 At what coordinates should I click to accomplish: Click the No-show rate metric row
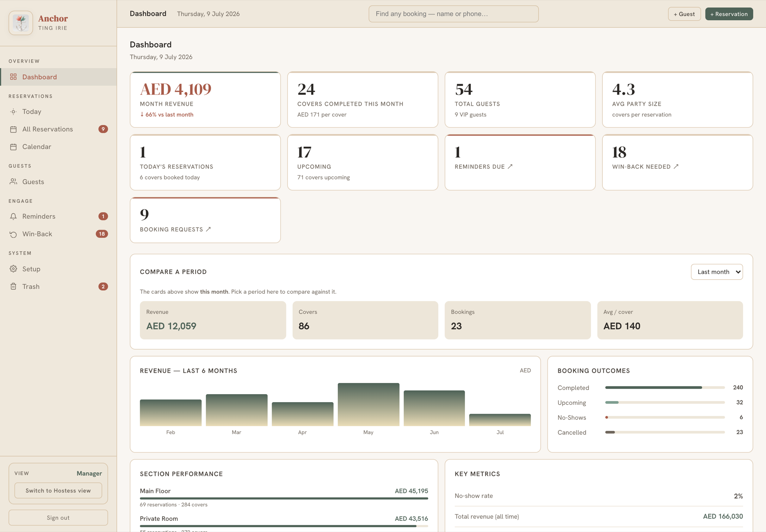tap(599, 496)
